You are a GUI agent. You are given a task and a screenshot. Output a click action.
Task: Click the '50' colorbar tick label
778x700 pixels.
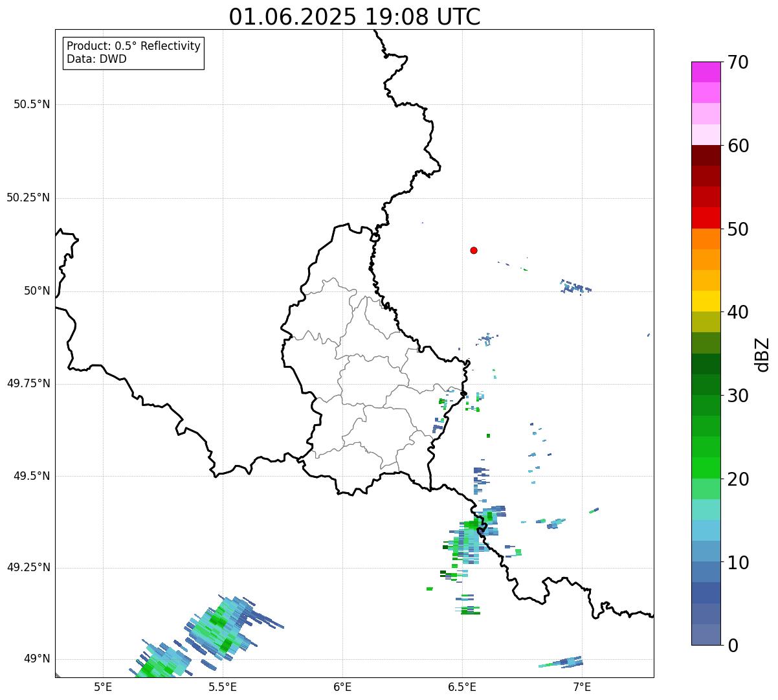coord(738,229)
